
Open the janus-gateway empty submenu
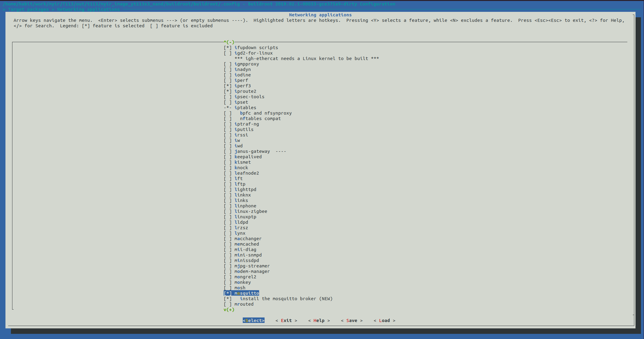[x=252, y=151]
